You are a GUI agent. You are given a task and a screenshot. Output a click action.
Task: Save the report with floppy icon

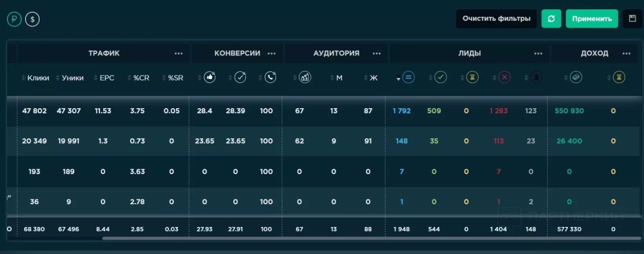(633, 19)
